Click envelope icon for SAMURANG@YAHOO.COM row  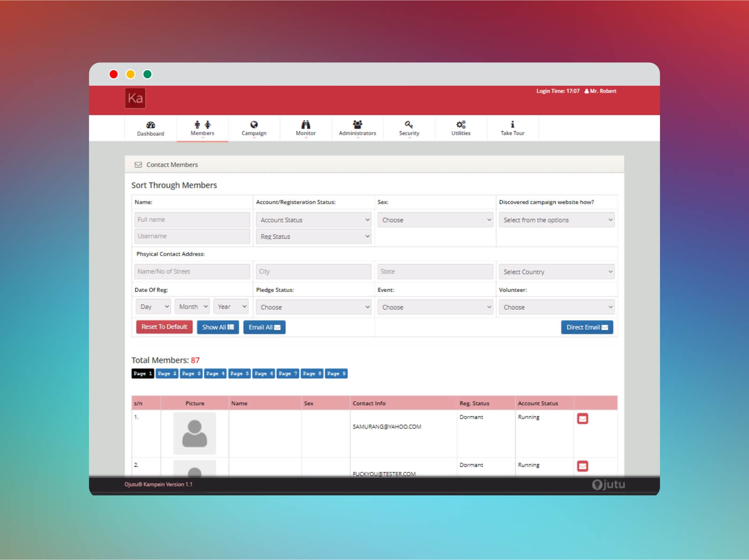(583, 419)
